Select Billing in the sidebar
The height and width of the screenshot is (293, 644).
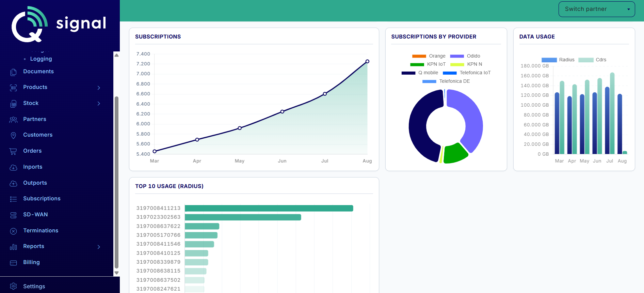click(31, 262)
